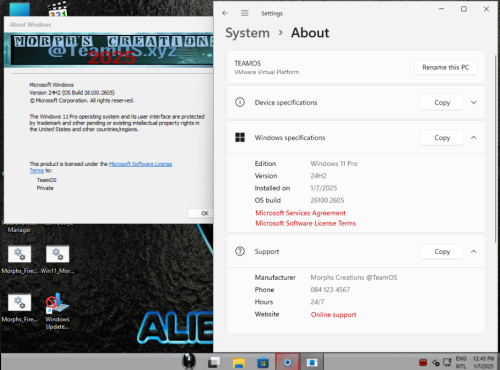
Task: Switch to the Settings app taskbar button
Action: [287, 362]
